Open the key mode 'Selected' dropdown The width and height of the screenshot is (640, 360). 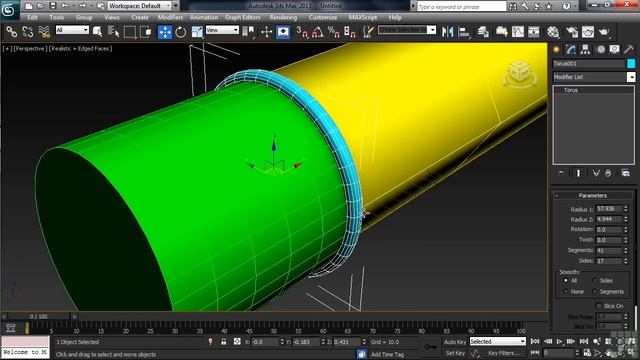[x=498, y=341]
